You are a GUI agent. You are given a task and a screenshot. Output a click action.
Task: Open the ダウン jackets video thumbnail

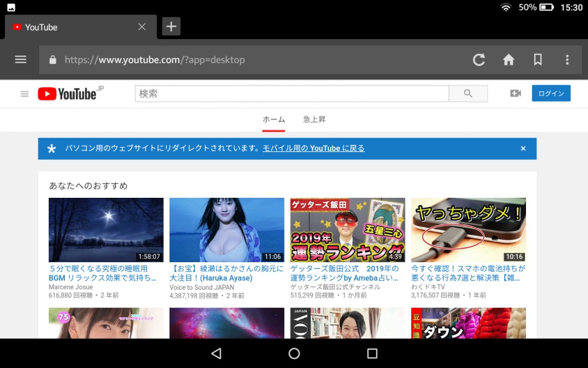(x=469, y=323)
